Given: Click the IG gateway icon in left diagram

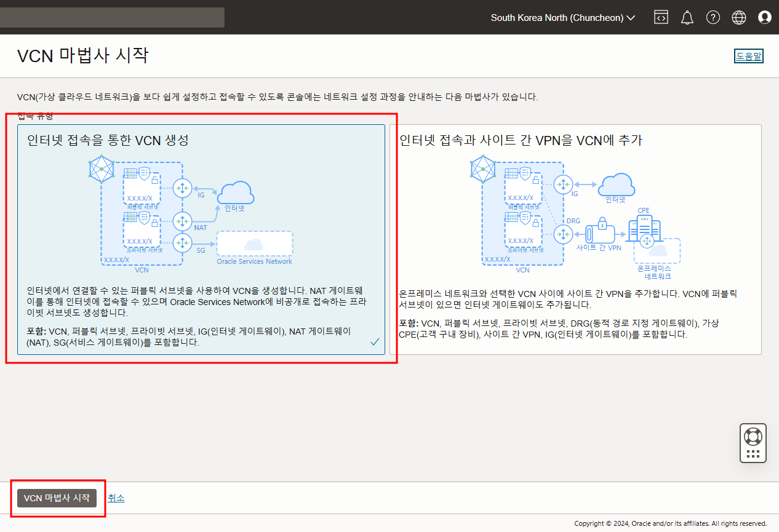Looking at the screenshot, I should tap(183, 188).
